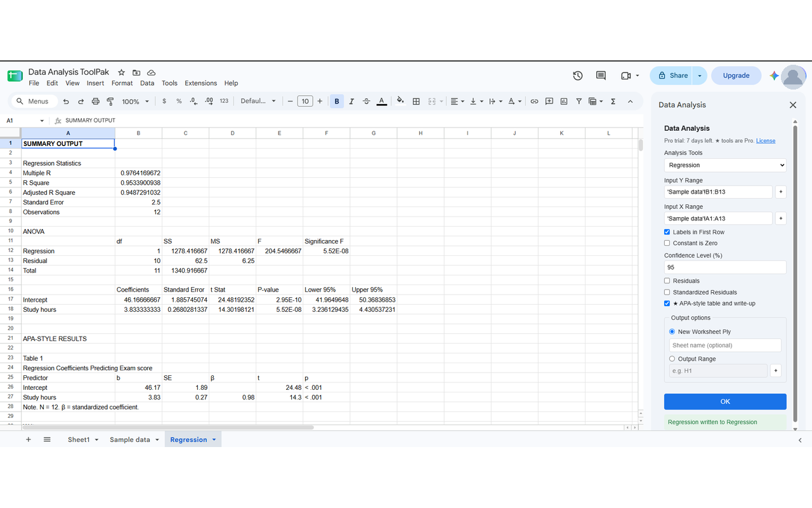Insert a chart from the toolbar
This screenshot has height=508, width=812.
(564, 101)
